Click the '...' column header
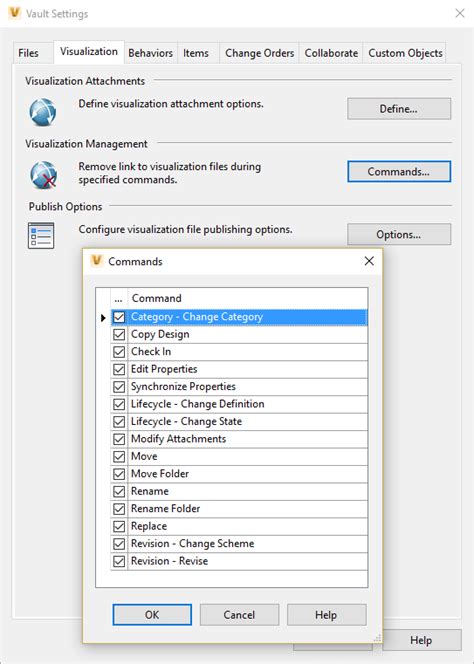Viewport: 474px width, 664px height. click(x=119, y=298)
